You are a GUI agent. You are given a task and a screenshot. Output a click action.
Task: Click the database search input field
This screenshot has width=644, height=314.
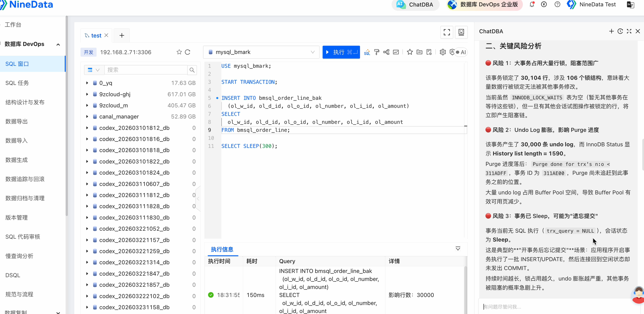click(146, 70)
